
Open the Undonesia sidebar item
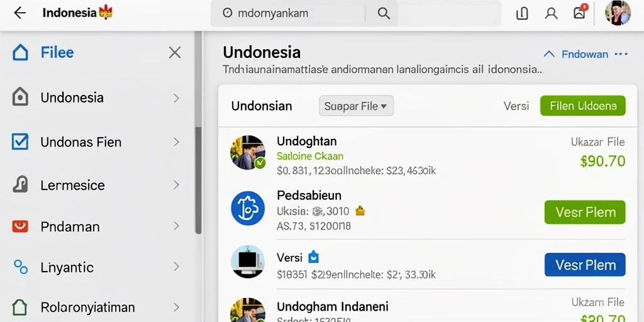pyautogui.click(x=96, y=97)
